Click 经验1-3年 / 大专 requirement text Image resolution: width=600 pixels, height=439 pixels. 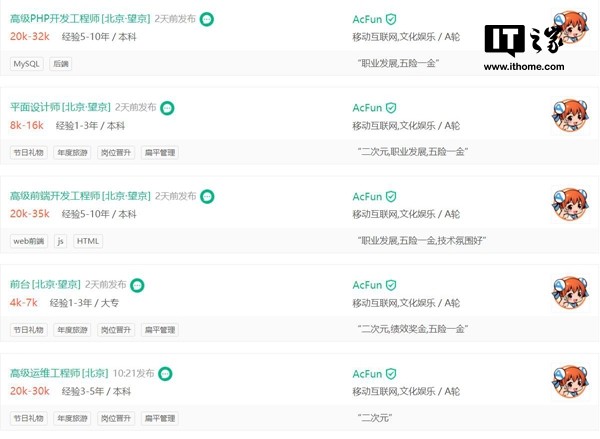(84, 303)
